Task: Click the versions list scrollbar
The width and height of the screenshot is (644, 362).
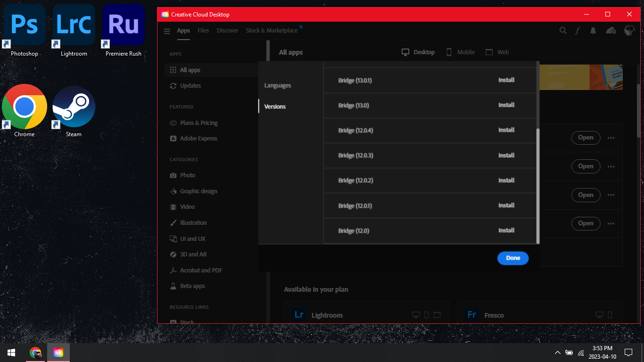Action: tap(538, 186)
